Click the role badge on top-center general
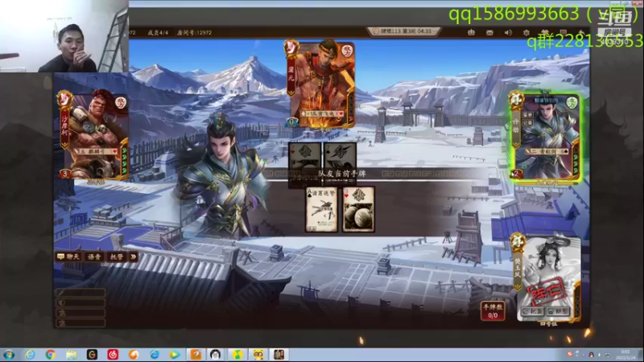This screenshot has height=362, width=644. (x=348, y=51)
